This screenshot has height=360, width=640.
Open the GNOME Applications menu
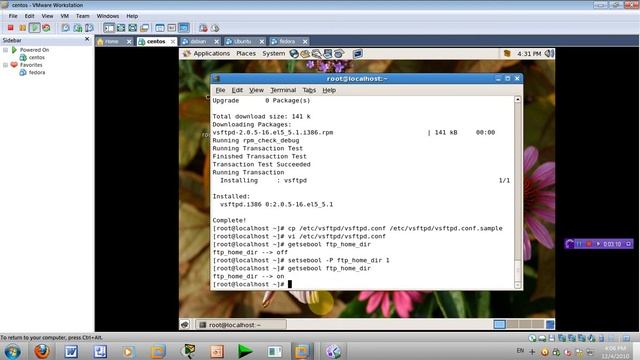coord(211,53)
